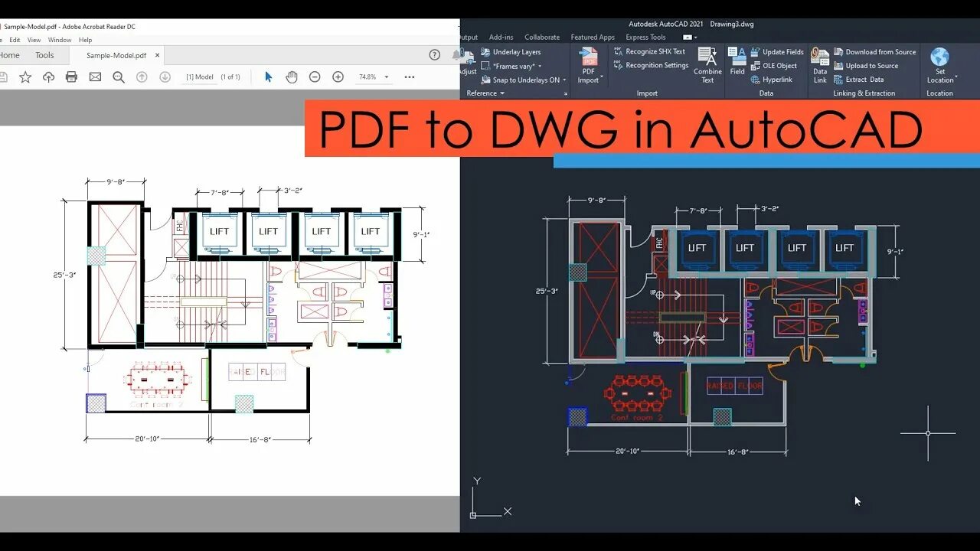
Task: Zoom in with the plus icon
Action: (338, 77)
